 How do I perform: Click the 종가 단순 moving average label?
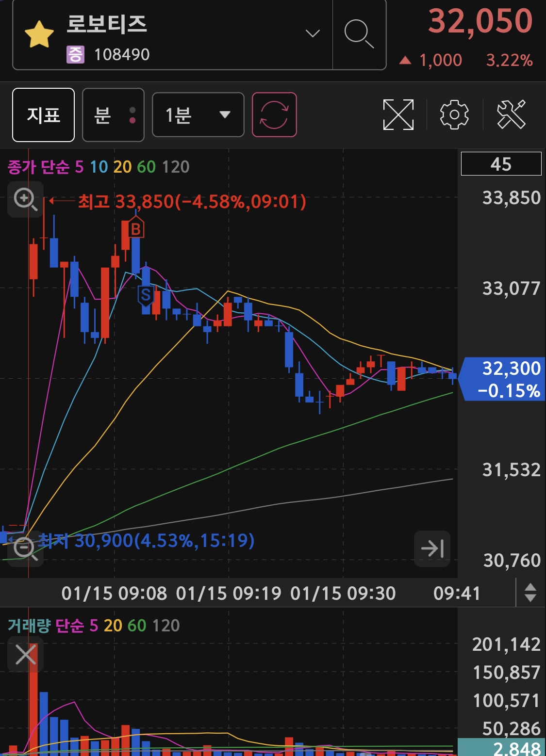click(38, 167)
